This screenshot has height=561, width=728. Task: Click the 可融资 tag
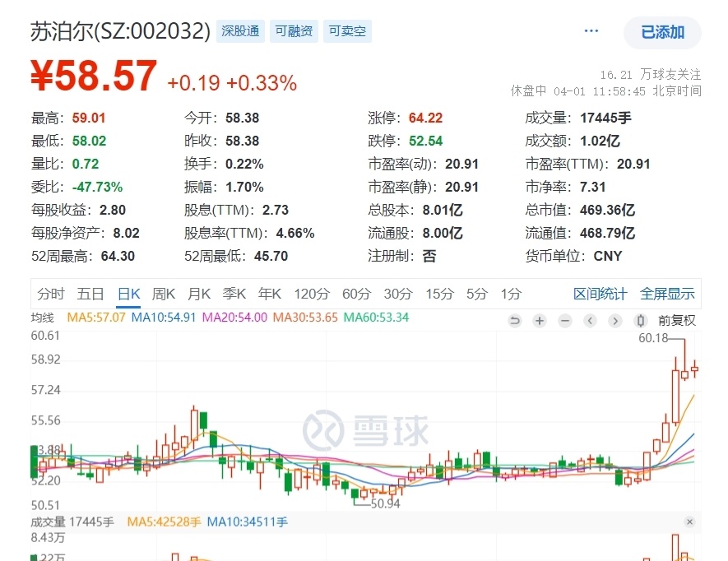coord(294,31)
